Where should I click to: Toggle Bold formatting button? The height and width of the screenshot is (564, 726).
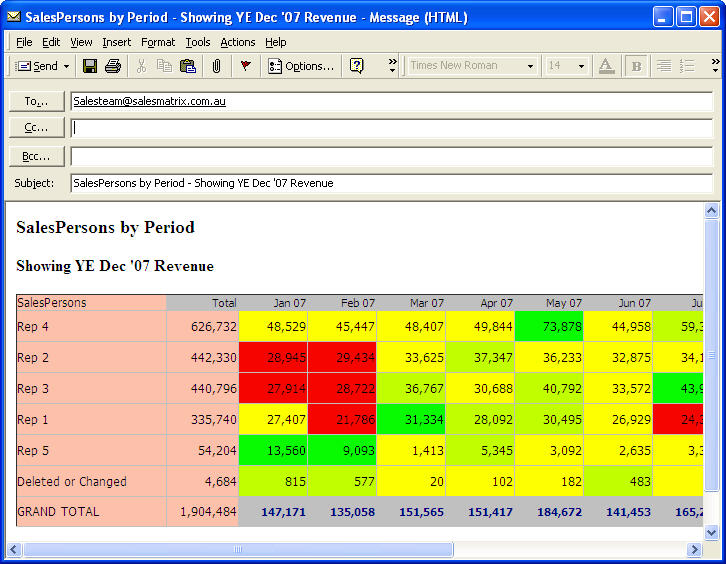(635, 66)
